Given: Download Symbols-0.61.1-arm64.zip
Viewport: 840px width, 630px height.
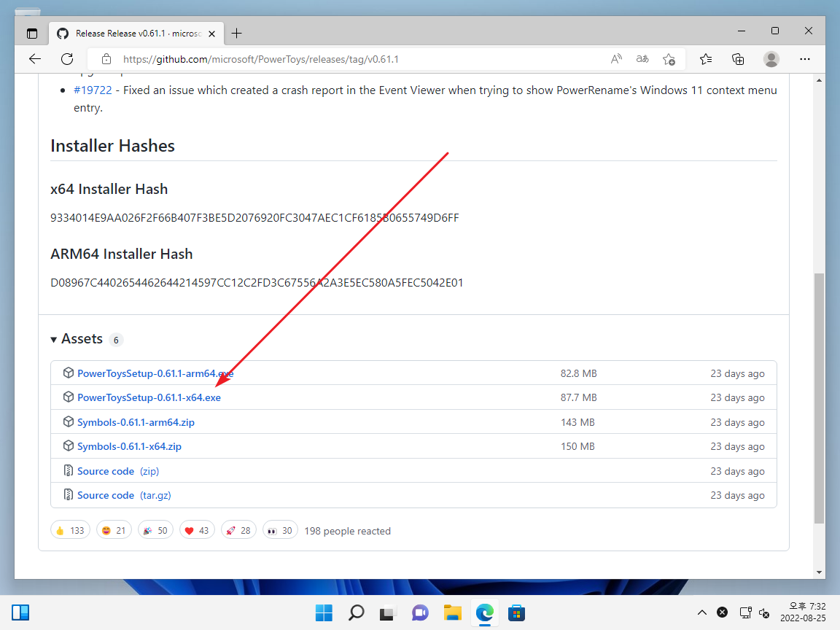Looking at the screenshot, I should [136, 422].
